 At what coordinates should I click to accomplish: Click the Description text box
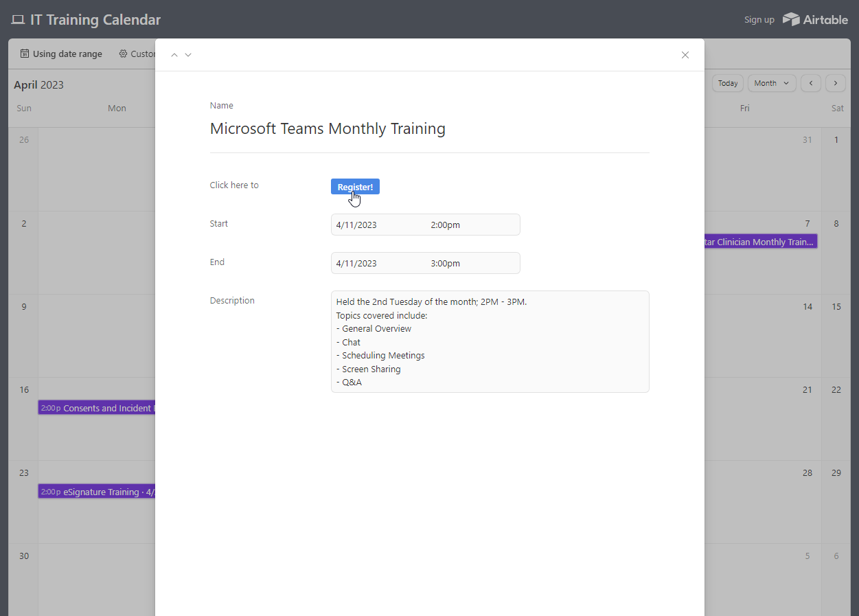490,341
